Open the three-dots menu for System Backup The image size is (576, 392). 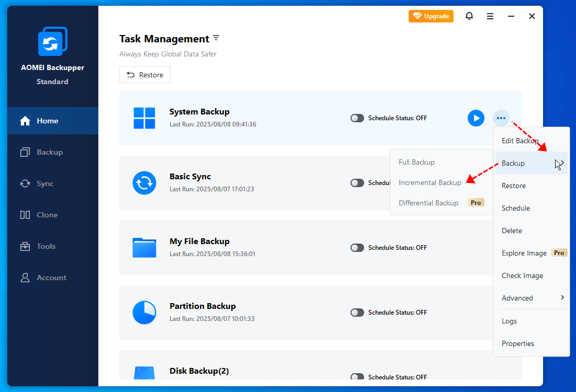tap(501, 118)
